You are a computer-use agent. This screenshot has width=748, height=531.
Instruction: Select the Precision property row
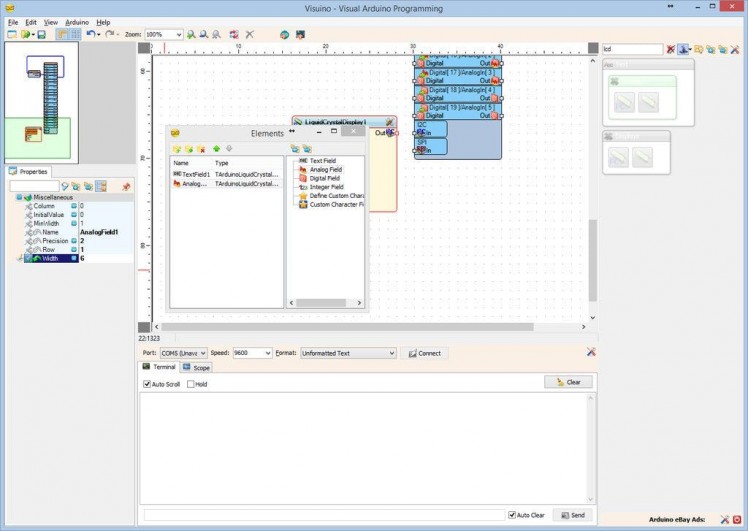(55, 241)
